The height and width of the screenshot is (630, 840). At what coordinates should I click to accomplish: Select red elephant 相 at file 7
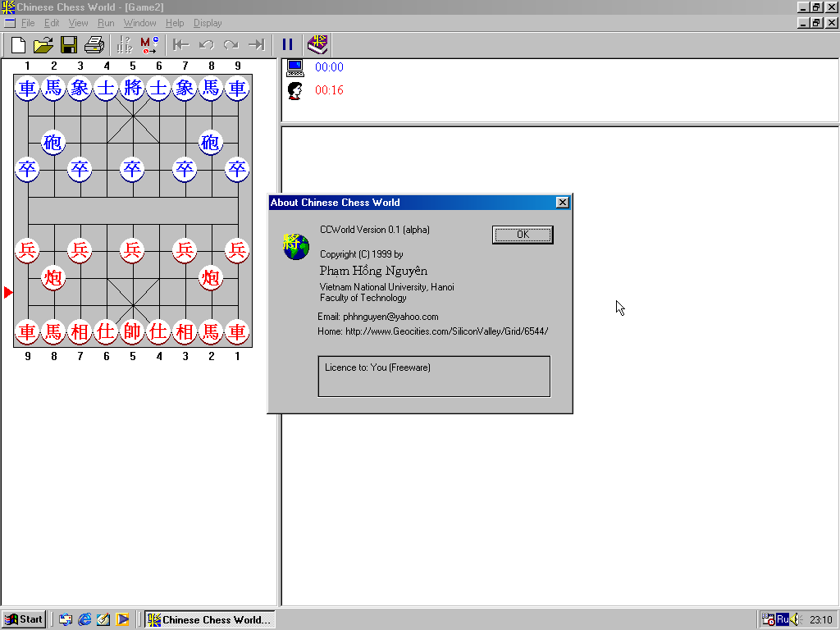point(80,331)
